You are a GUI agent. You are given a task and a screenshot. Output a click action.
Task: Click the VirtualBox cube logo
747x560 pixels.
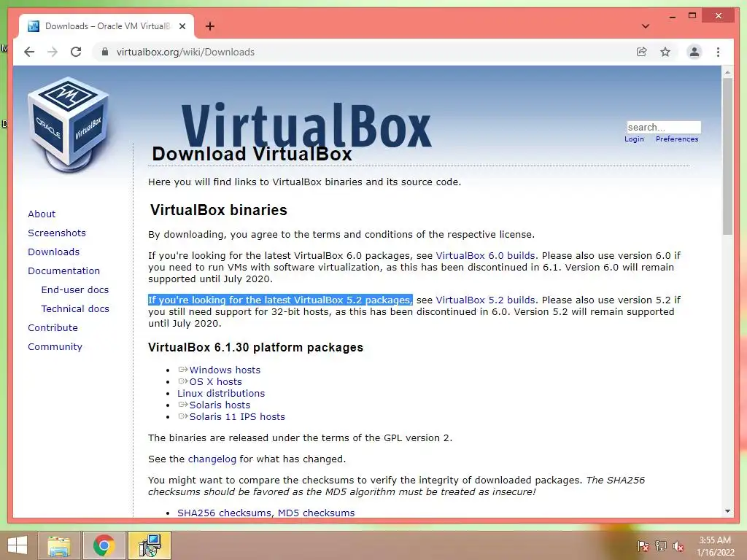68,125
